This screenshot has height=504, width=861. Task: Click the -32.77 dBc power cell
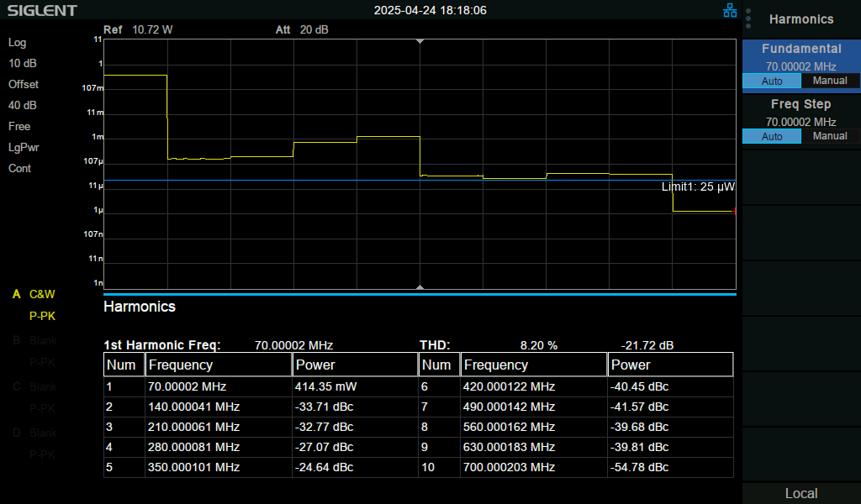coord(355,428)
